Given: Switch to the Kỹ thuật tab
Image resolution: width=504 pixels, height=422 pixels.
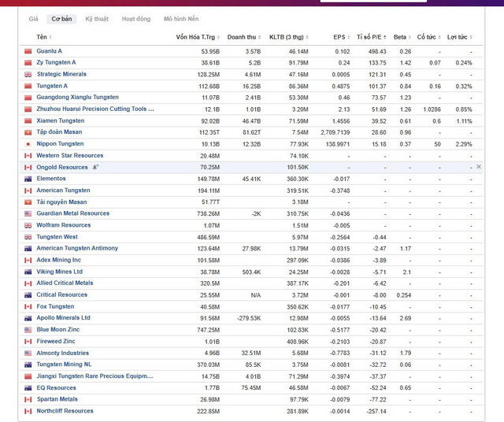Looking at the screenshot, I should pyautogui.click(x=97, y=18).
